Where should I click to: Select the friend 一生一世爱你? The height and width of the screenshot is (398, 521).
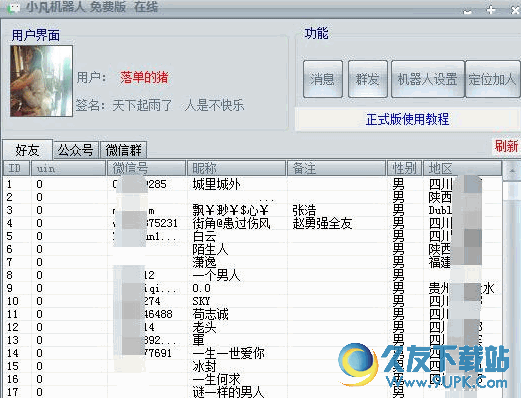pos(228,353)
